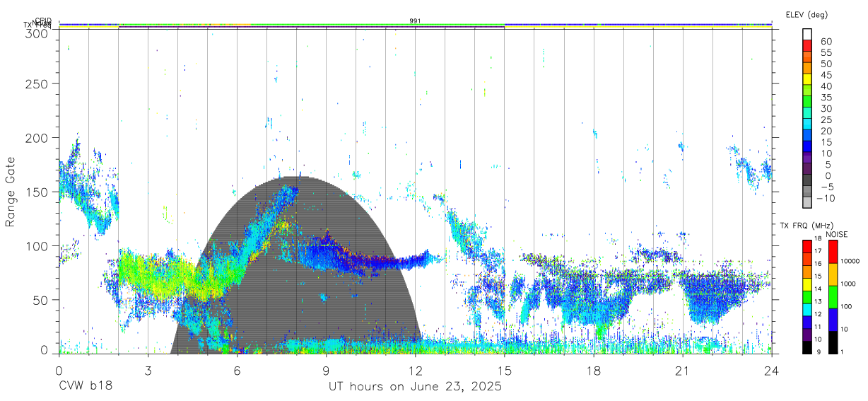Click the 21 tick on UT hours axis
Image resolution: width=868 pixels, height=401 pixels.
click(682, 371)
